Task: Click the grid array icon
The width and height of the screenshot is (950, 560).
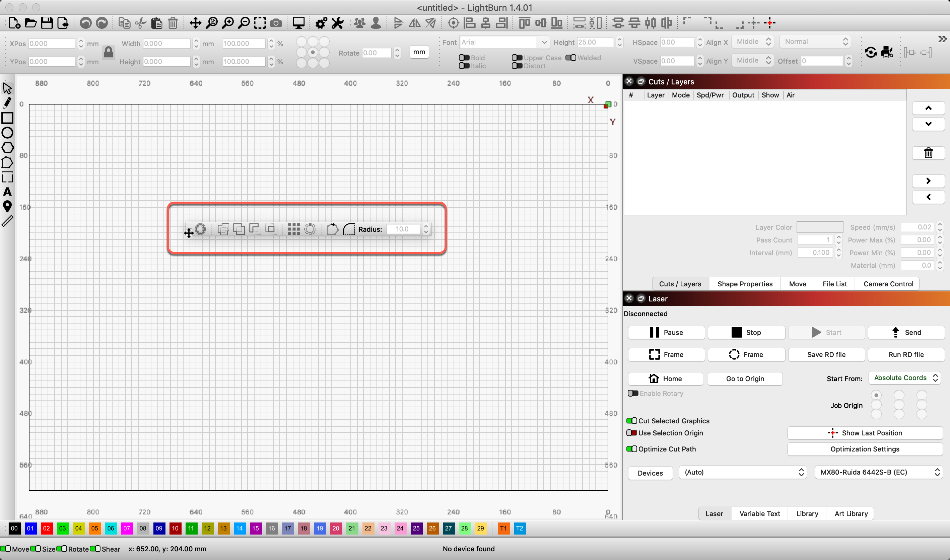Action: pyautogui.click(x=294, y=229)
